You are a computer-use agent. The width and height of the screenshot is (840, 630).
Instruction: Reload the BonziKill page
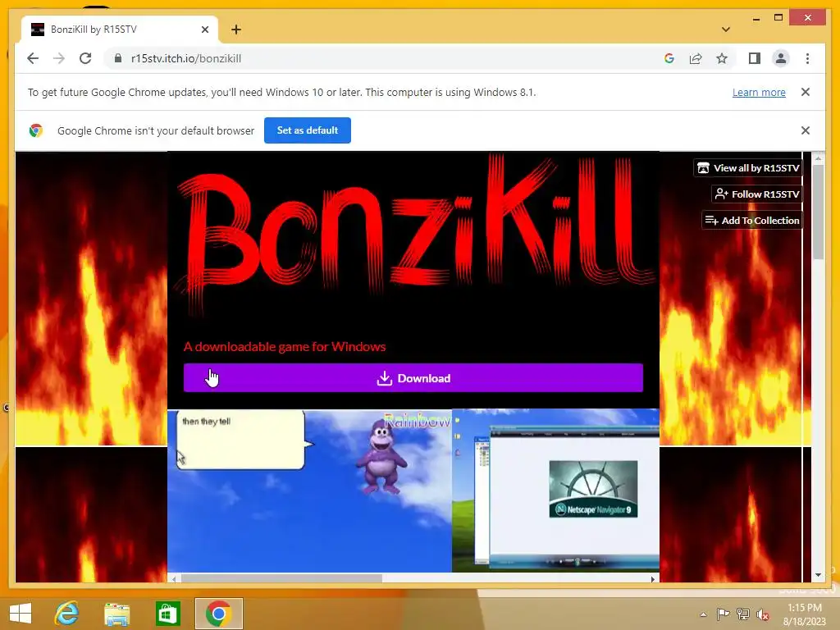click(85, 58)
